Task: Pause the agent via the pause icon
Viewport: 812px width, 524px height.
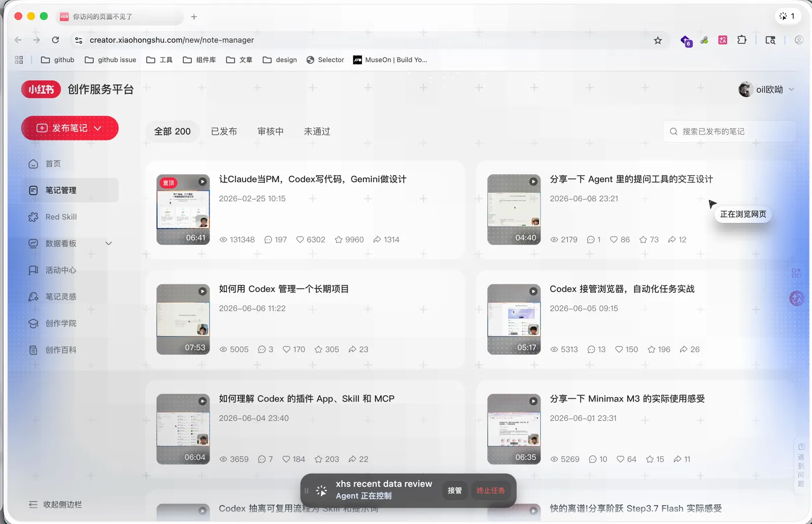Action: click(307, 490)
